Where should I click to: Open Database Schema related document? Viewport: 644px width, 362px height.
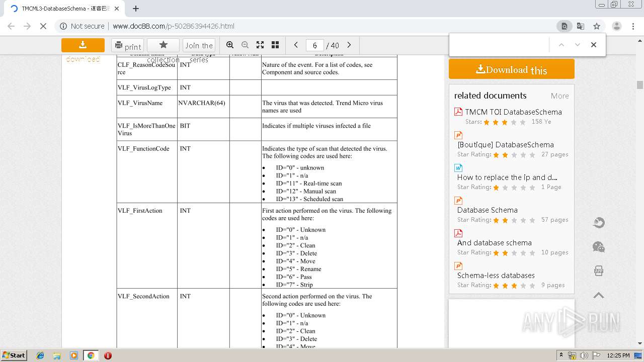click(x=487, y=210)
